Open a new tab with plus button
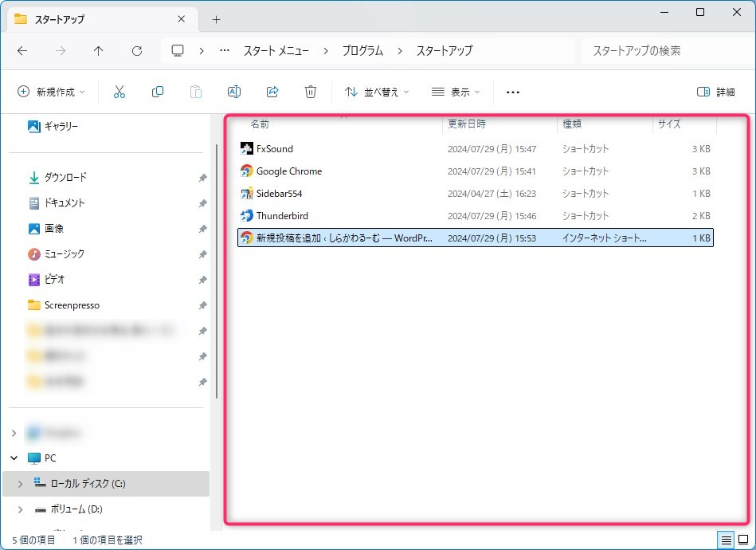 [216, 19]
